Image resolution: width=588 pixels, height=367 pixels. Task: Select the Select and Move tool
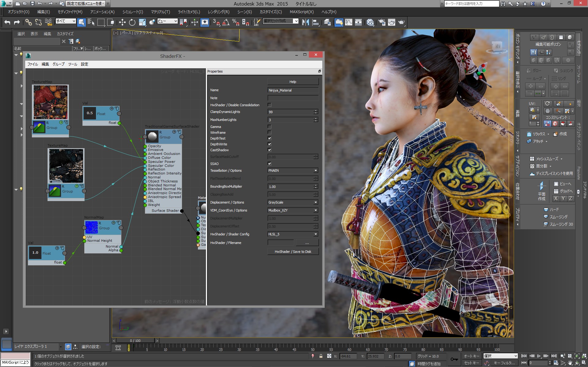pos(122,22)
